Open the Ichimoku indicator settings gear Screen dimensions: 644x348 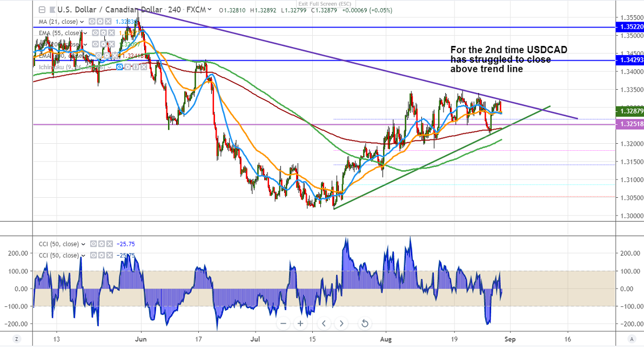point(128,66)
